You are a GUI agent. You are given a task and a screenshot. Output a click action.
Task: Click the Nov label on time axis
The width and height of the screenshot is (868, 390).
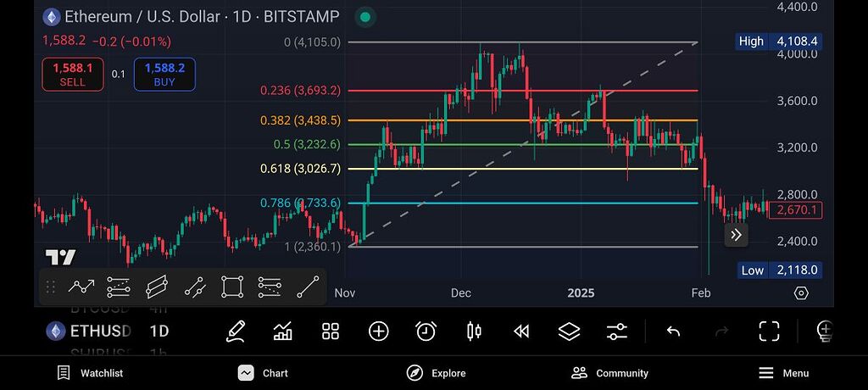(345, 292)
